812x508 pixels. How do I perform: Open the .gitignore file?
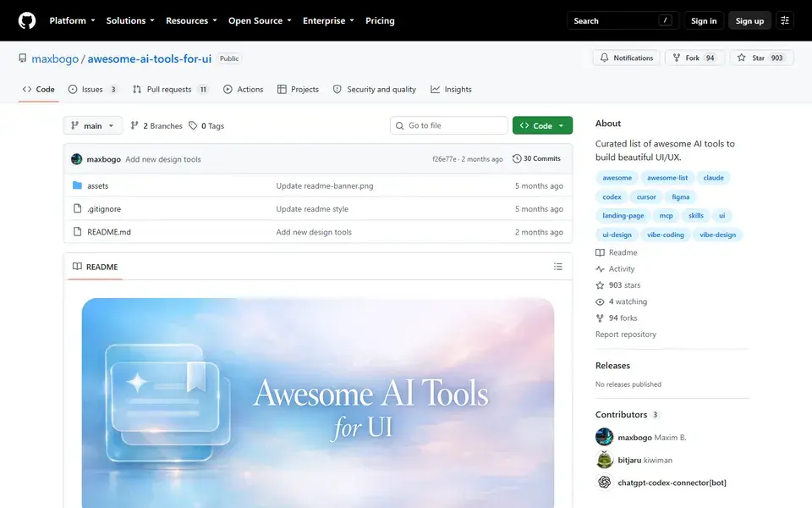point(104,209)
